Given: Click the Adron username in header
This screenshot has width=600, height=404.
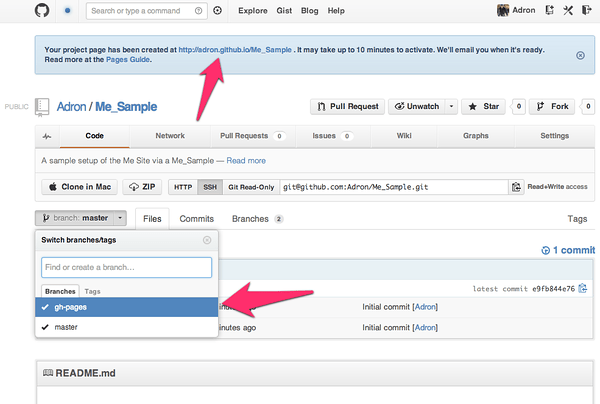Looking at the screenshot, I should [524, 10].
